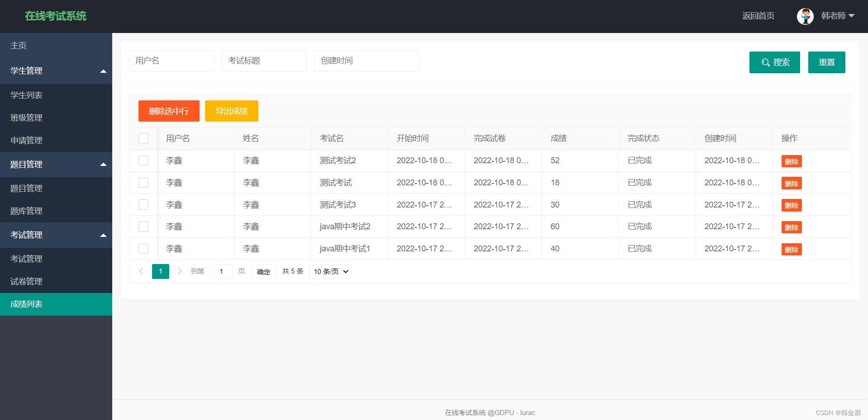868x420 pixels.
Task: Delete the 测试考试2 record
Action: pos(792,161)
